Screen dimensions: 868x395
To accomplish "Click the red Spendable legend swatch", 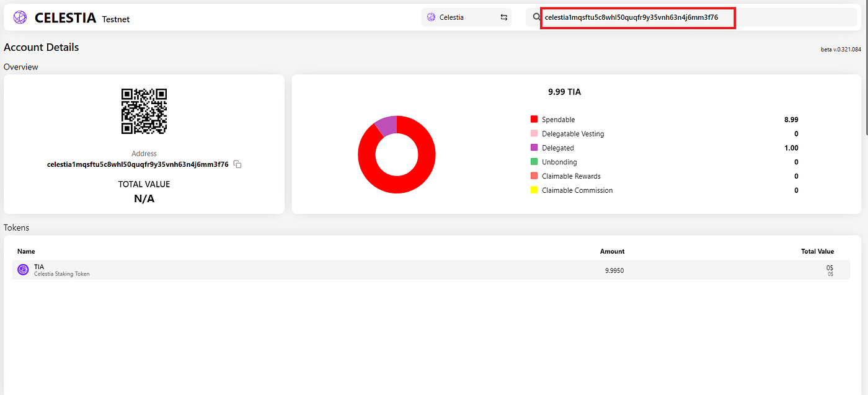I will [x=534, y=119].
